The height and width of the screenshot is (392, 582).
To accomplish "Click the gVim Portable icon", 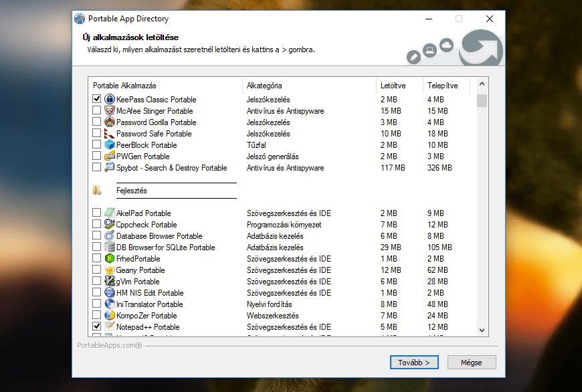I will pyautogui.click(x=110, y=281).
